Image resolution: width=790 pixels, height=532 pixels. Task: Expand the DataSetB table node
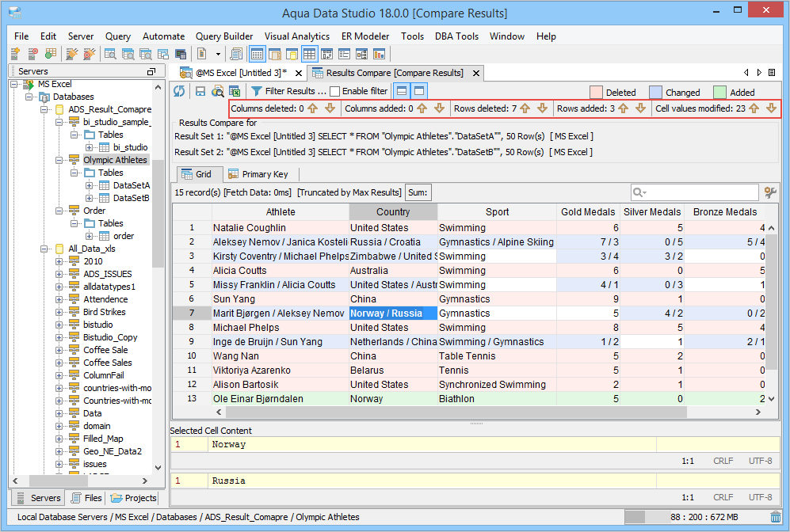pos(90,198)
